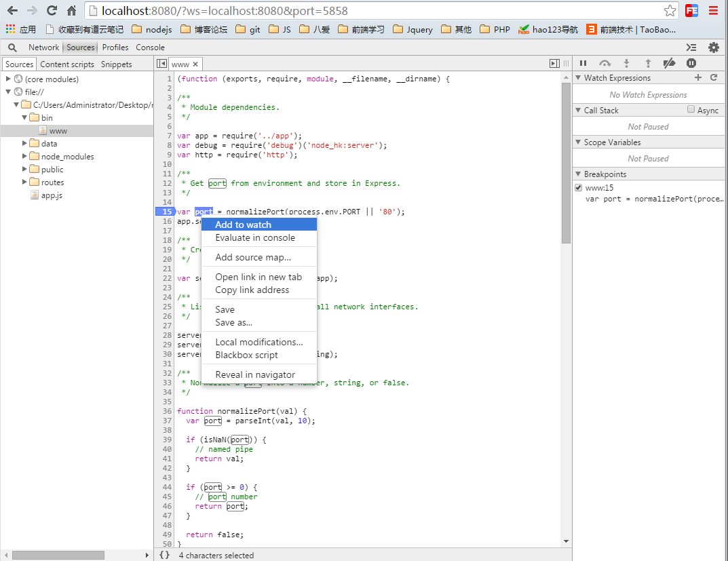Open DevTools settings gear
Image resolution: width=728 pixels, height=561 pixels.
(x=713, y=47)
